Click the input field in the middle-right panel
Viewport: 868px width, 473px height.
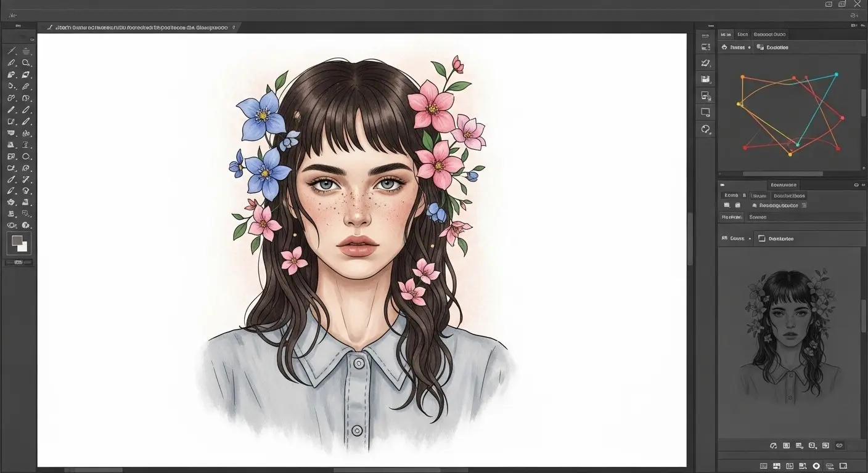[805, 217]
